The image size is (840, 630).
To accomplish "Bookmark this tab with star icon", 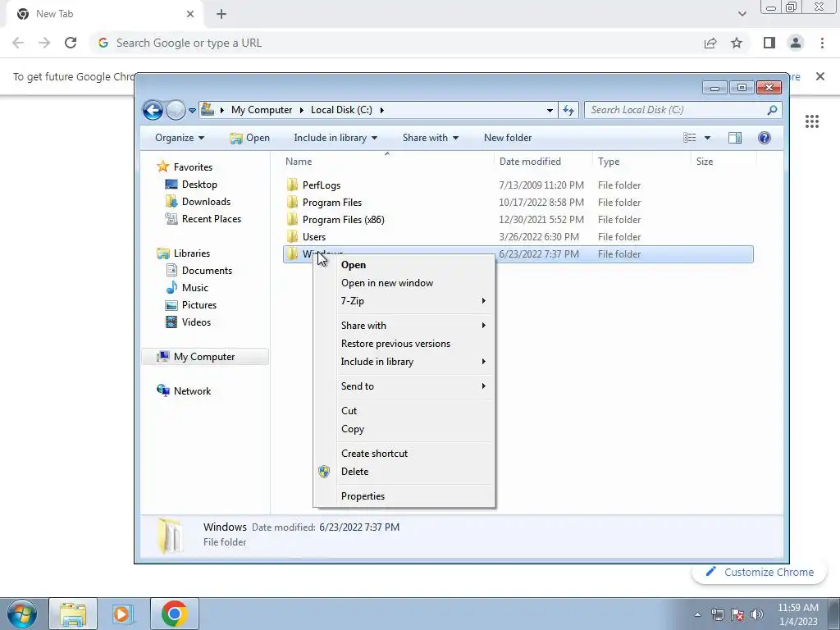I will point(737,43).
